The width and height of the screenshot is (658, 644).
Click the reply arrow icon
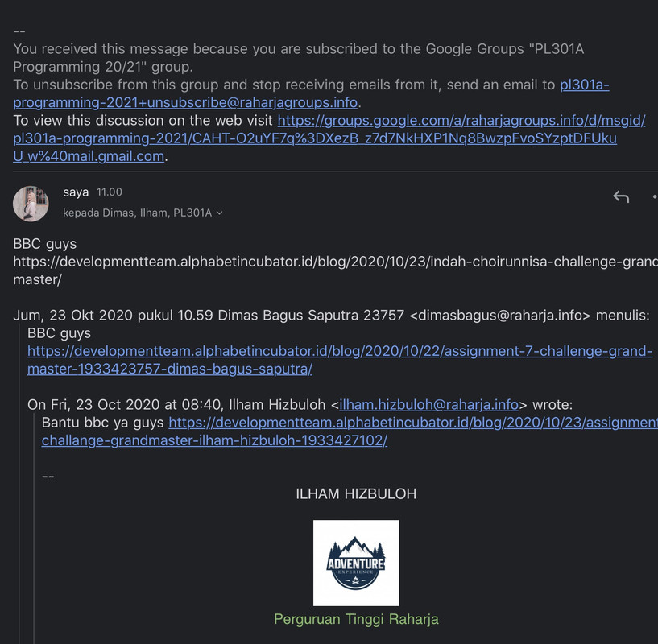tap(621, 196)
